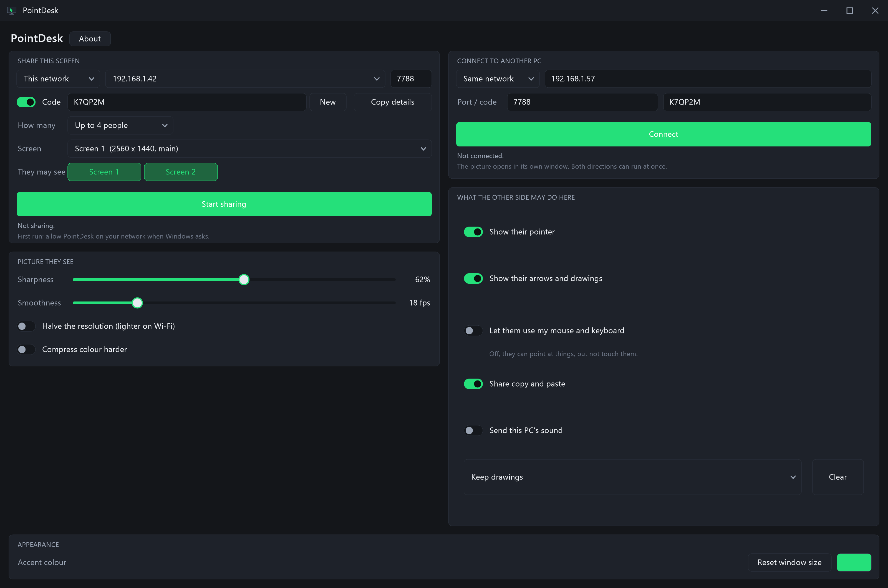Image resolution: width=888 pixels, height=588 pixels.
Task: Click the Not connected. status text
Action: [x=480, y=156]
